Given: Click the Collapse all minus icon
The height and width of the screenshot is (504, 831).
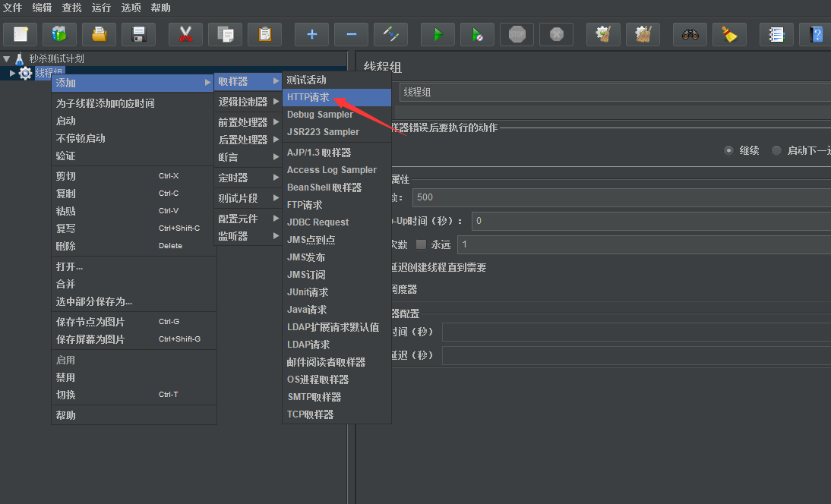Looking at the screenshot, I should coord(352,34).
